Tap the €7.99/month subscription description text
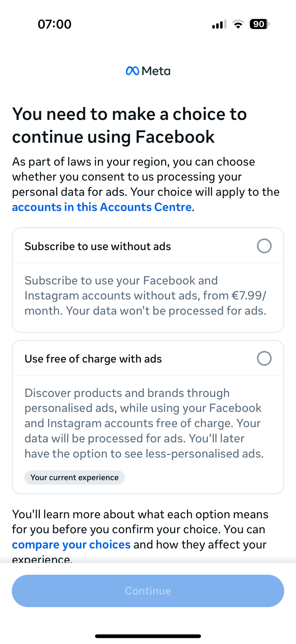 point(146,296)
